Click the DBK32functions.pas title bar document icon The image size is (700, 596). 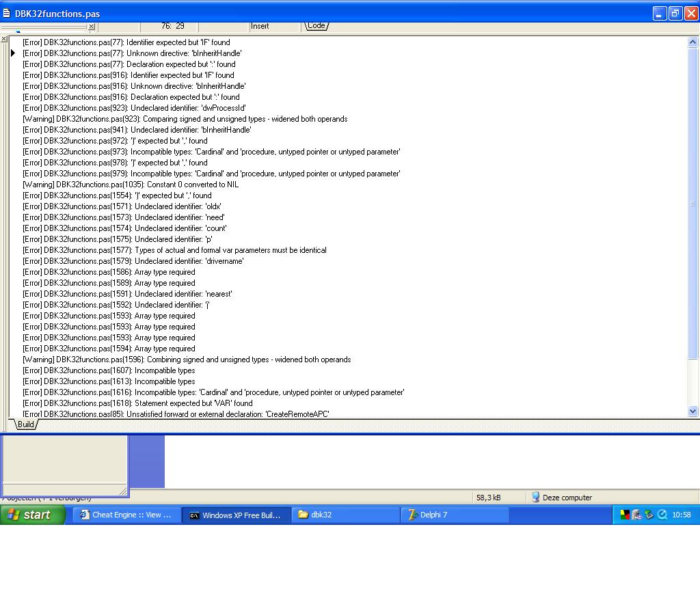(x=6, y=14)
